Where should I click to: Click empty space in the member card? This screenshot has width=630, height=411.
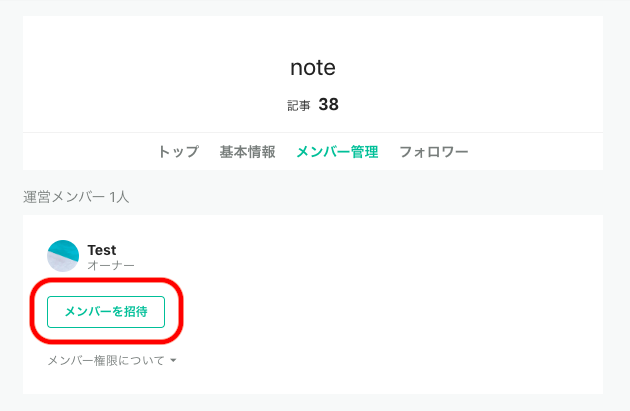[382, 305]
